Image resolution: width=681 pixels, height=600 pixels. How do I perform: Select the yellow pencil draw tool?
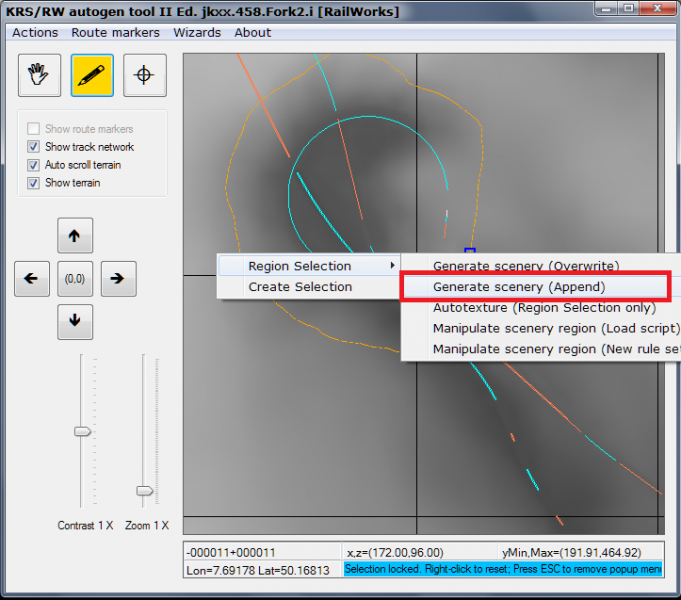(92, 75)
